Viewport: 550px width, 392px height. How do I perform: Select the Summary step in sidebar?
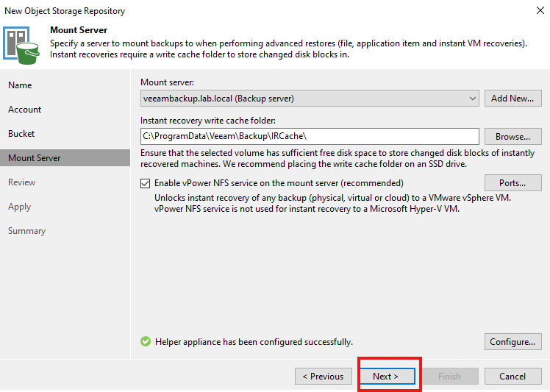(x=26, y=231)
